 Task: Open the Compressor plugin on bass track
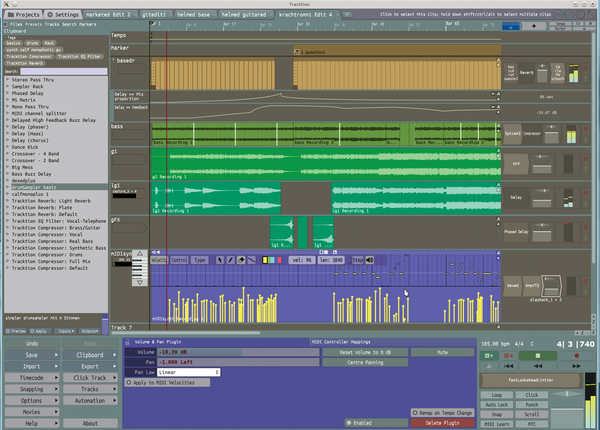click(532, 134)
